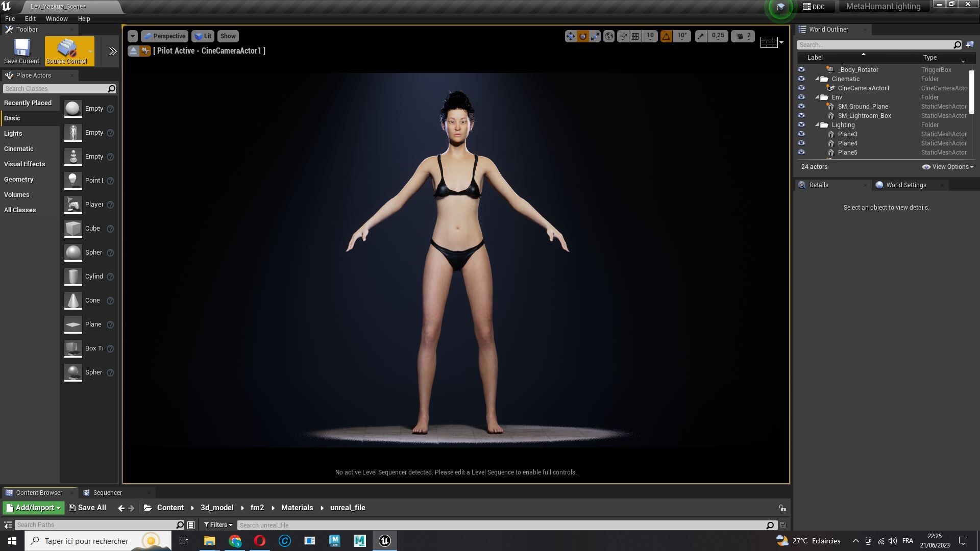Collapse the Lighting folder in outliner
The width and height of the screenshot is (980, 551).
tap(817, 125)
